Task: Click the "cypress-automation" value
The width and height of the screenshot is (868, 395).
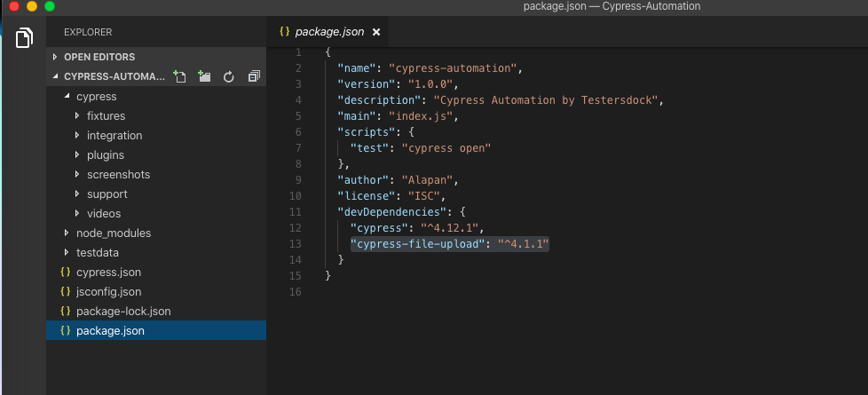Action: 453,68
